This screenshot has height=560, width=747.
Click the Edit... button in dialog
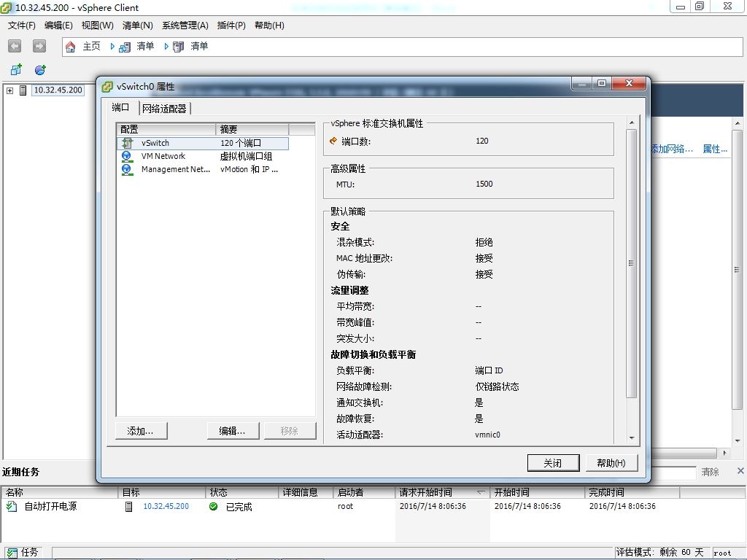(233, 431)
